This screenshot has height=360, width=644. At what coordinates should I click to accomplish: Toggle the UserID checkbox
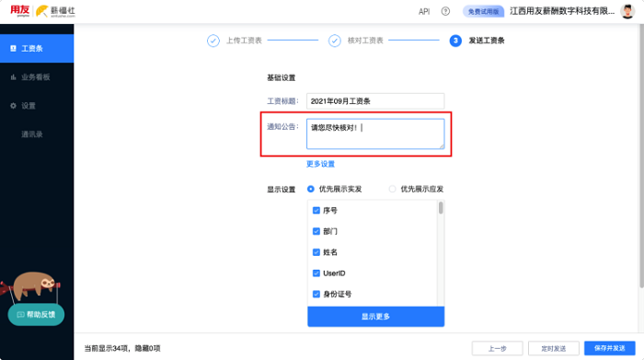[x=316, y=273]
